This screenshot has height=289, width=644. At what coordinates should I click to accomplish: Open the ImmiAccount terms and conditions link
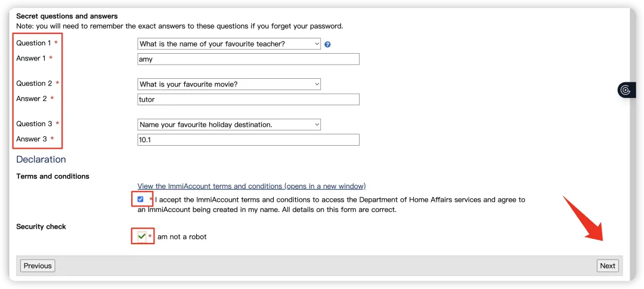(251, 186)
